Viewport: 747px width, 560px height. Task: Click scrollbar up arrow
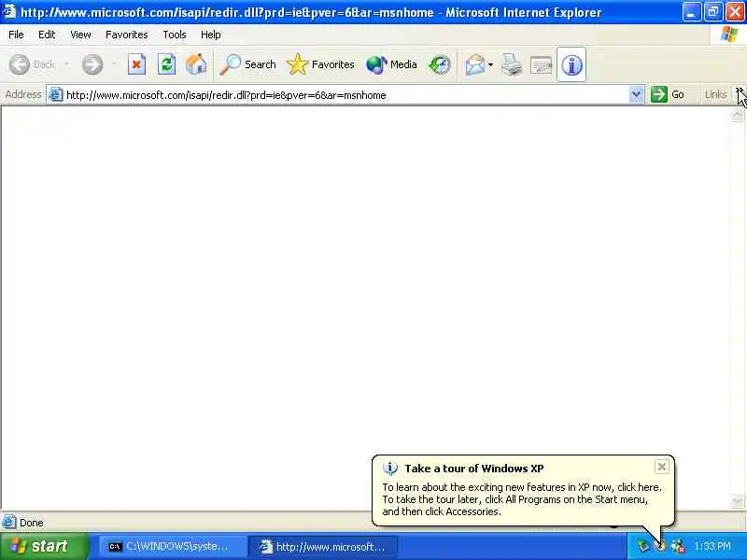738,115
